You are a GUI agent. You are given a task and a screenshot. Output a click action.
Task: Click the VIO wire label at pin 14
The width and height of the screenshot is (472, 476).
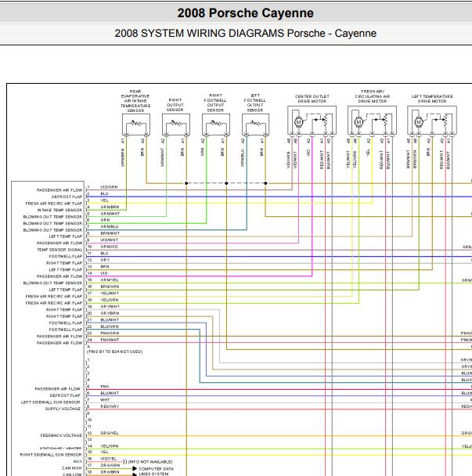(104, 273)
